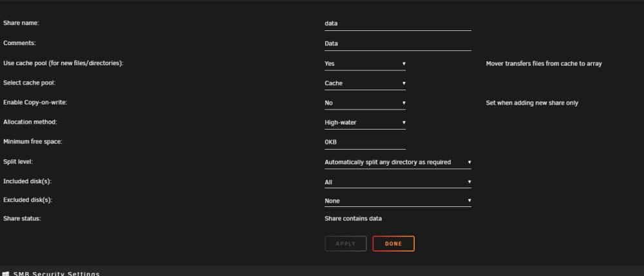Screen dimensions: 644x276
Task: Open the Allocation method dropdown
Action: 365,123
